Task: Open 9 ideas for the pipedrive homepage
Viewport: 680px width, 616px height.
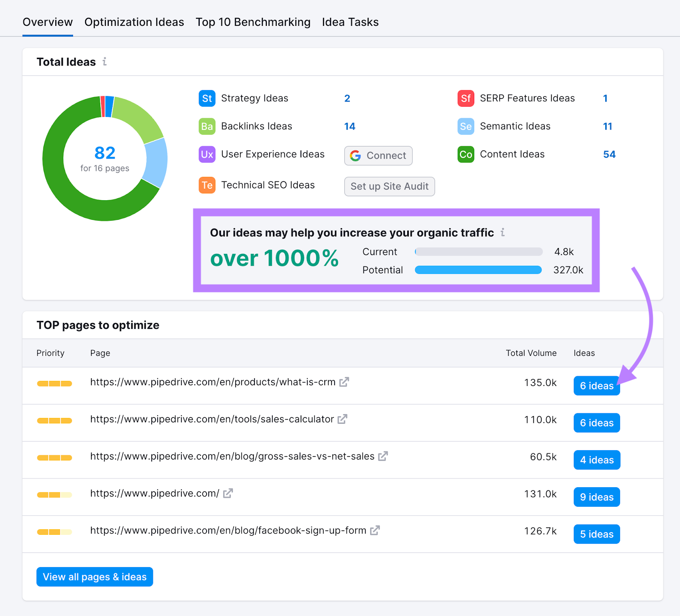Action: point(596,497)
